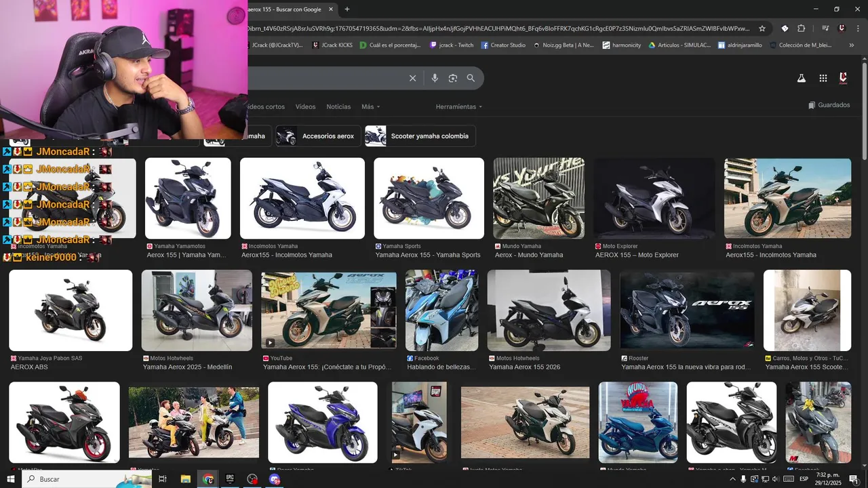Start a voice search with the microphone
This screenshot has width=868, height=488.
coord(435,78)
